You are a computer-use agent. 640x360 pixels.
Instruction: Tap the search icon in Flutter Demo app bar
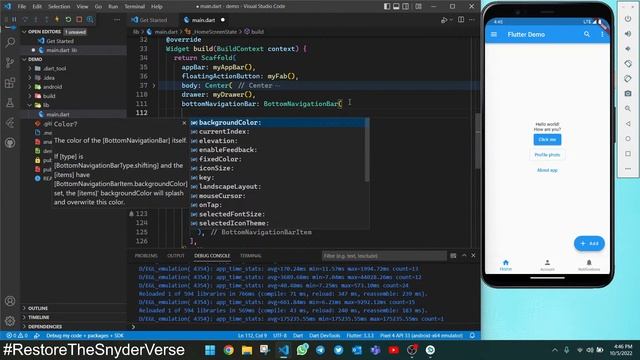coord(587,35)
